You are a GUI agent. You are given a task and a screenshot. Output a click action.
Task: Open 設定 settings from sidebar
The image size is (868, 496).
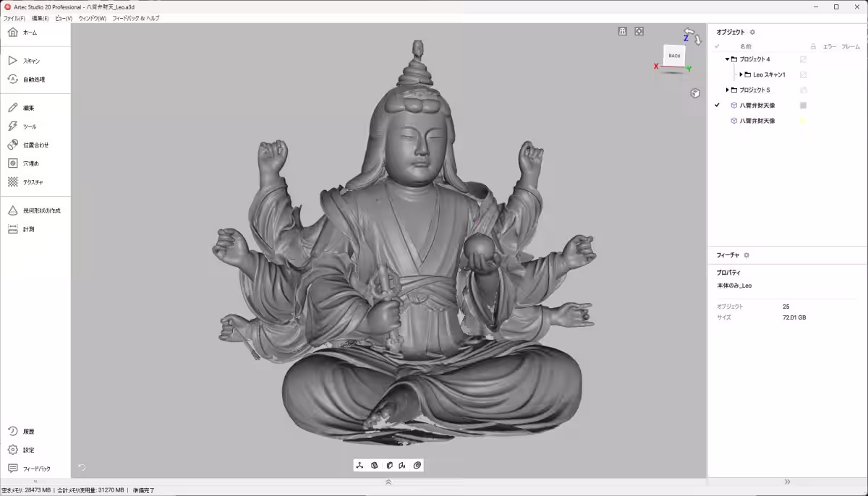click(35, 450)
